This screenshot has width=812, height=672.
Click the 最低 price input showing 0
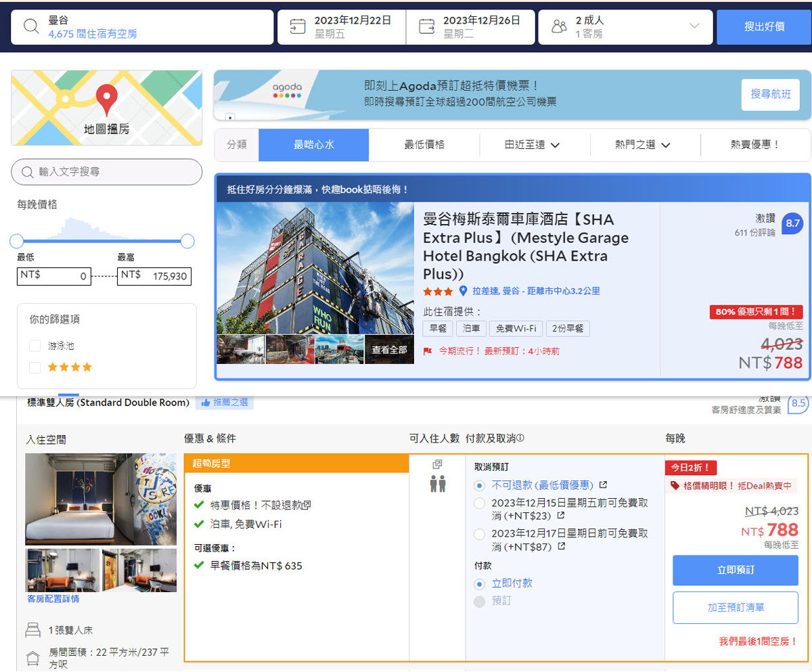(x=54, y=276)
